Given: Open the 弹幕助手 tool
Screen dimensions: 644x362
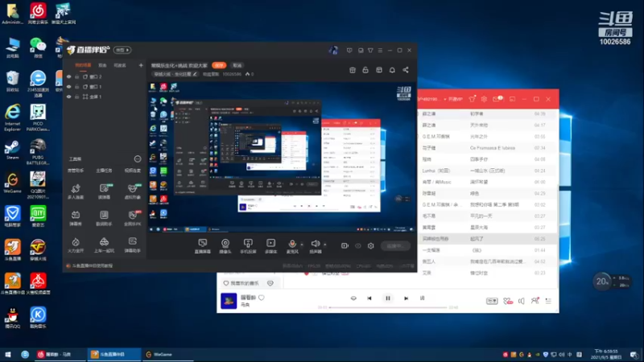Looking at the screenshot, I should 132,245.
